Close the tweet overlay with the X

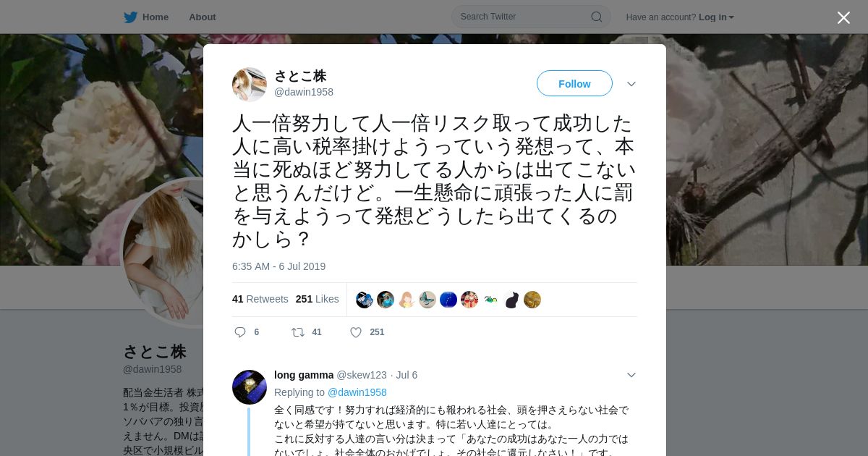pos(843,17)
